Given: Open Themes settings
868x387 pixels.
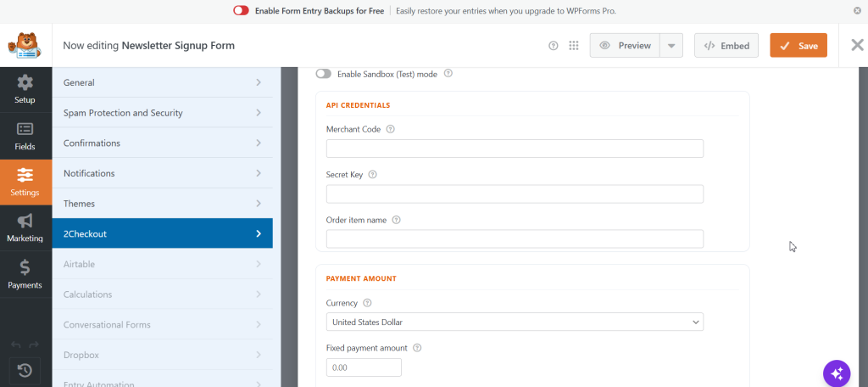Looking at the screenshot, I should click(162, 204).
